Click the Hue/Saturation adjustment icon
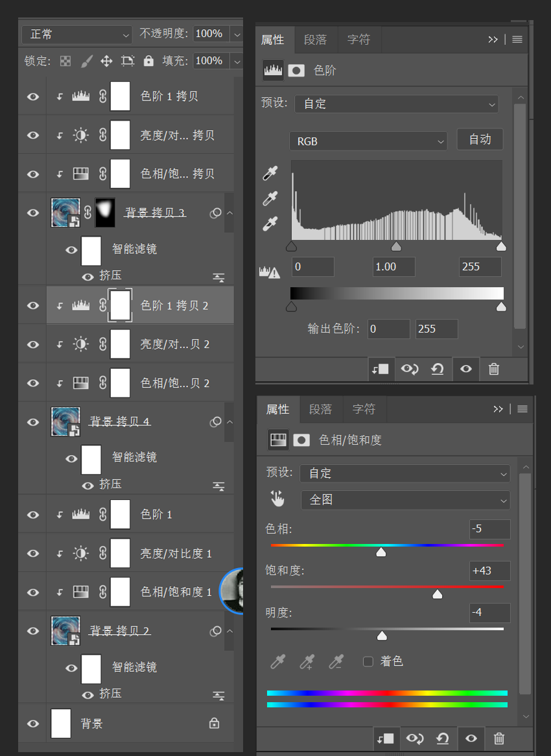The image size is (551, 756). 278,440
